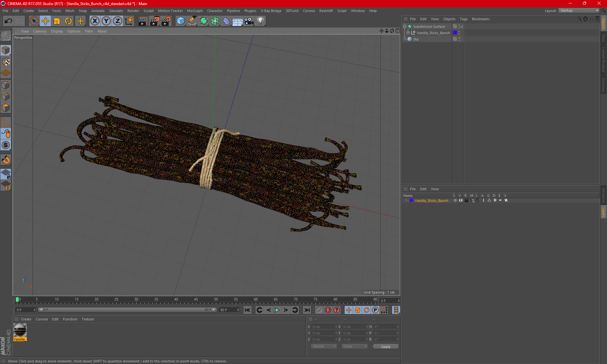607x364 pixels.
Task: Click the Apply button
Action: (x=386, y=347)
